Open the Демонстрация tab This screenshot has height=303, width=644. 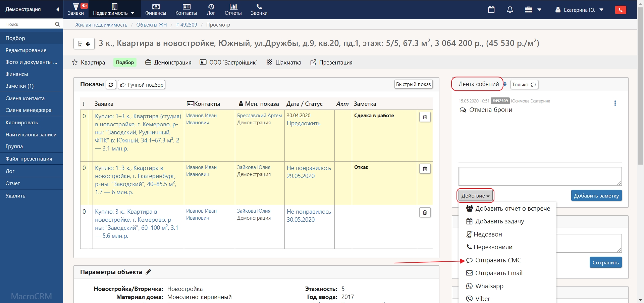tap(168, 62)
